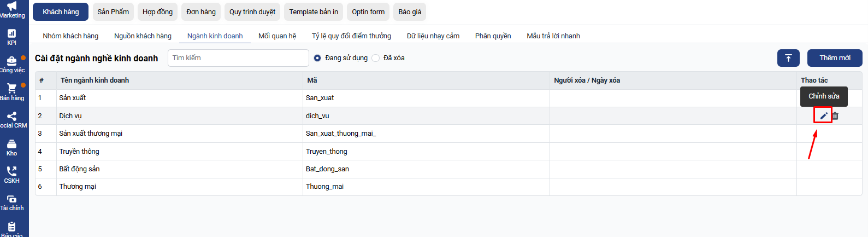This screenshot has width=868, height=237.
Task: Open Social CRM share icon in sidebar
Action: pos(11,119)
